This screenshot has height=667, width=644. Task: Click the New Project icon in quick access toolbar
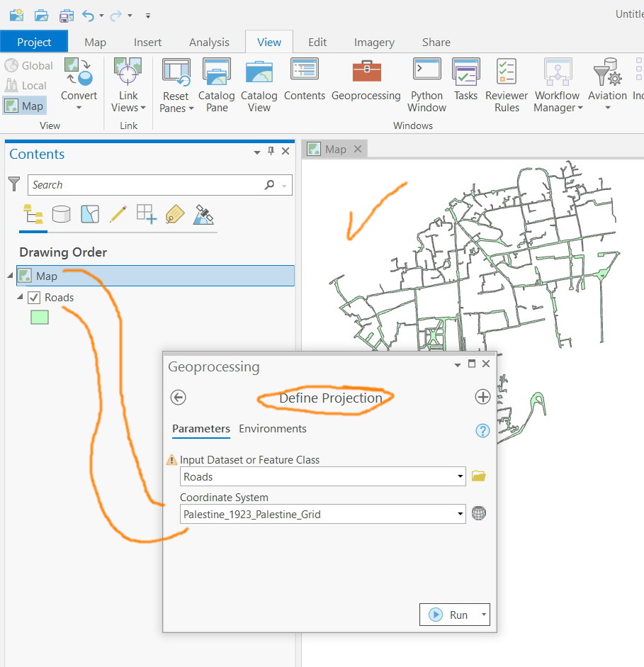(16, 16)
